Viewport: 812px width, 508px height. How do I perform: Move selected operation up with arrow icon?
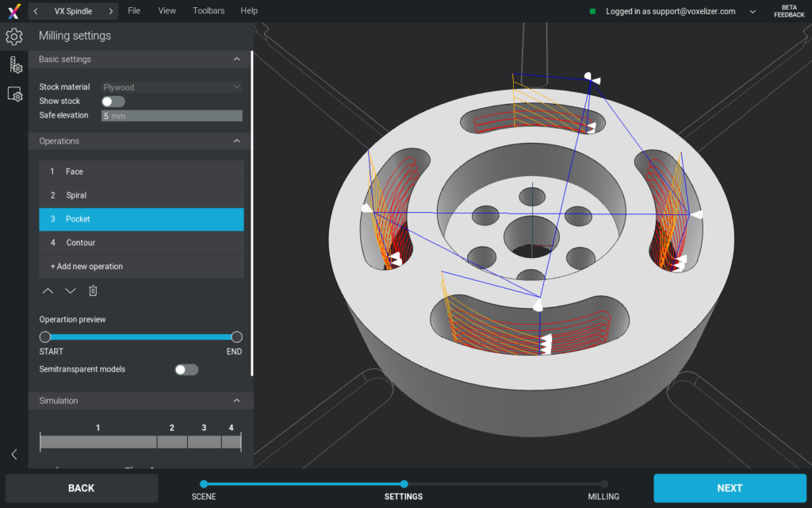pyautogui.click(x=48, y=291)
